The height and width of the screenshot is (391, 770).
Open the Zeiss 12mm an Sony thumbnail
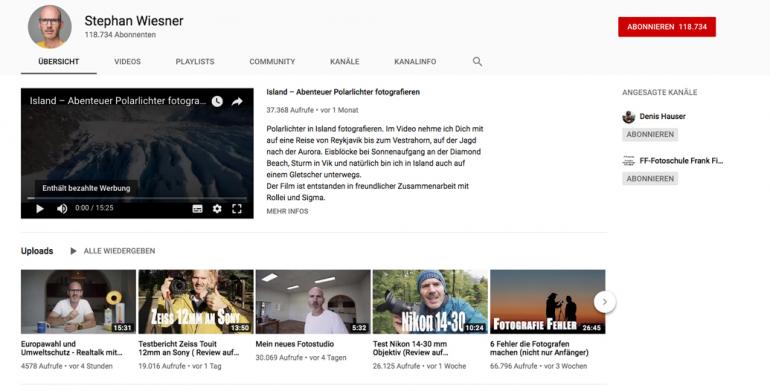point(195,302)
